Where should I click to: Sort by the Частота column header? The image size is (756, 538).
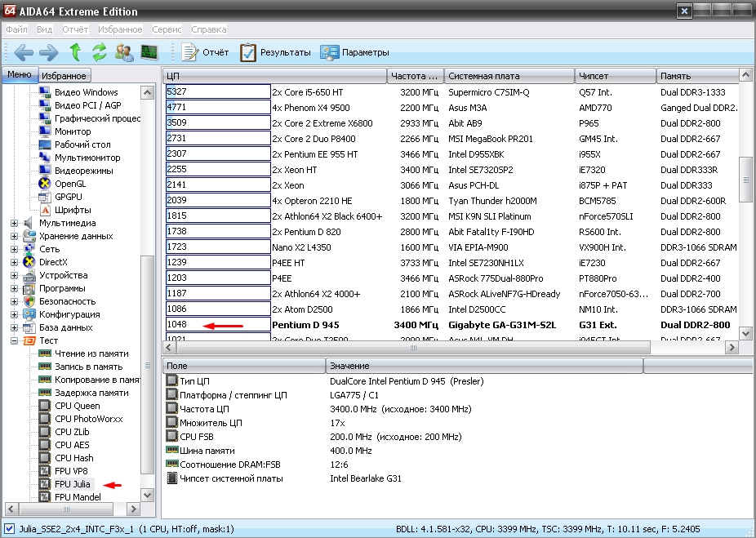[415, 76]
